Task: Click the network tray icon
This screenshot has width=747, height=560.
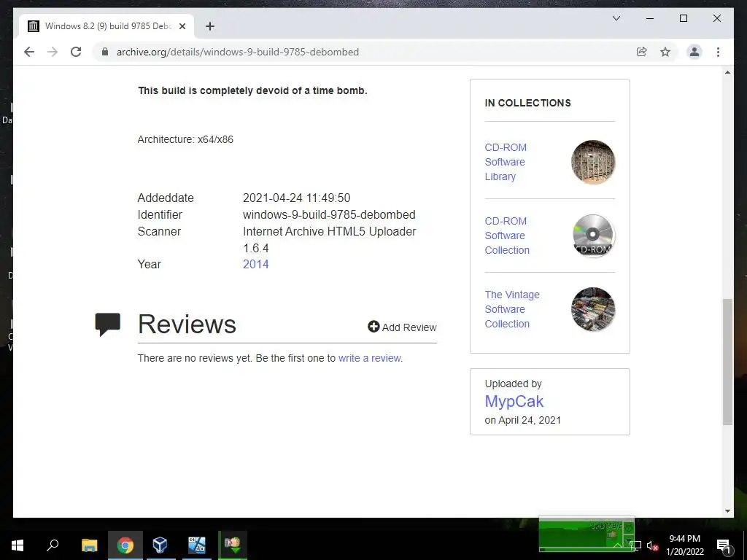Action: coord(635,545)
